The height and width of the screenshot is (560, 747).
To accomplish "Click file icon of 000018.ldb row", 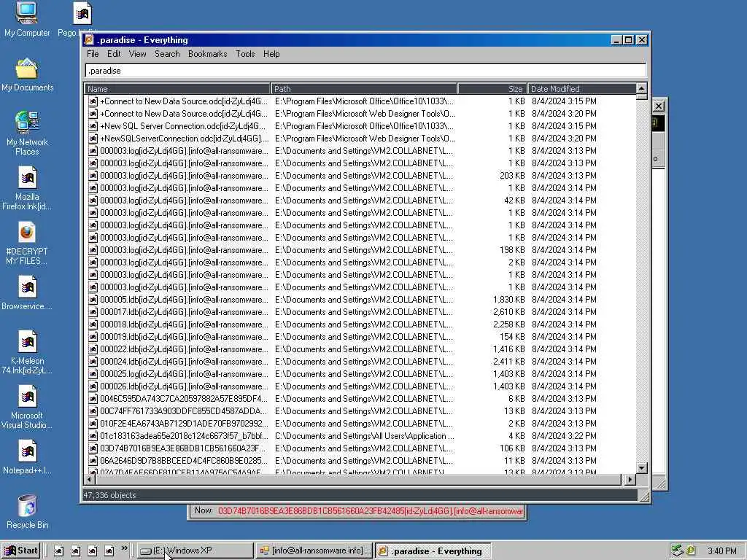I will coord(93,324).
